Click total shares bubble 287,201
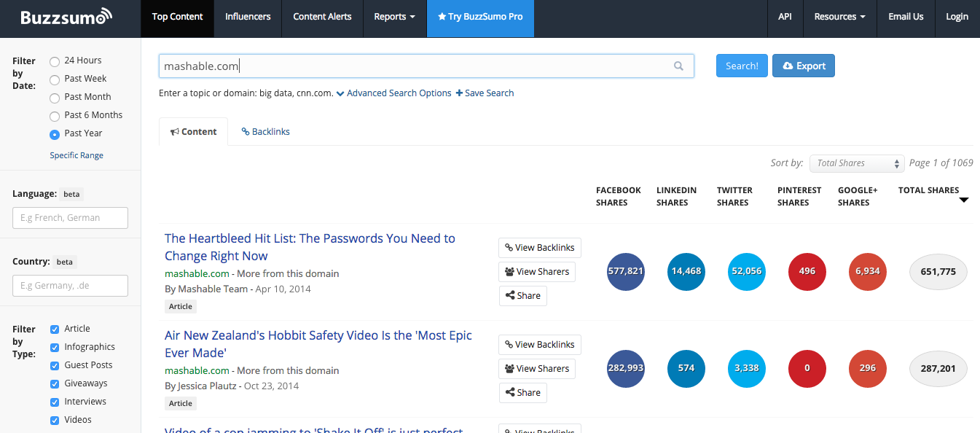Viewport: 980px width, 433px height. point(938,370)
